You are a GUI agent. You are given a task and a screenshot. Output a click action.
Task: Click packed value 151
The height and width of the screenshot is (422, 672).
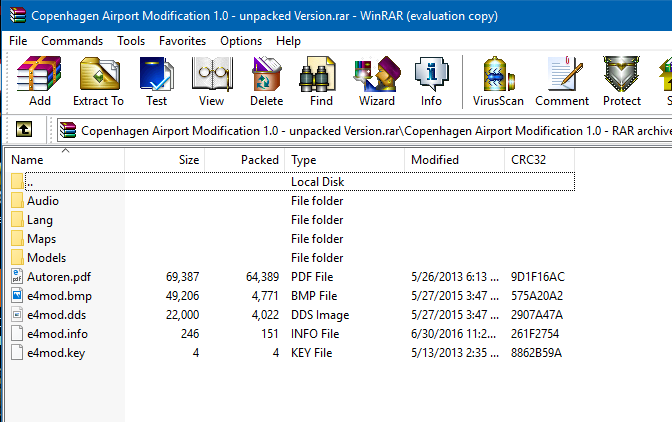point(270,333)
